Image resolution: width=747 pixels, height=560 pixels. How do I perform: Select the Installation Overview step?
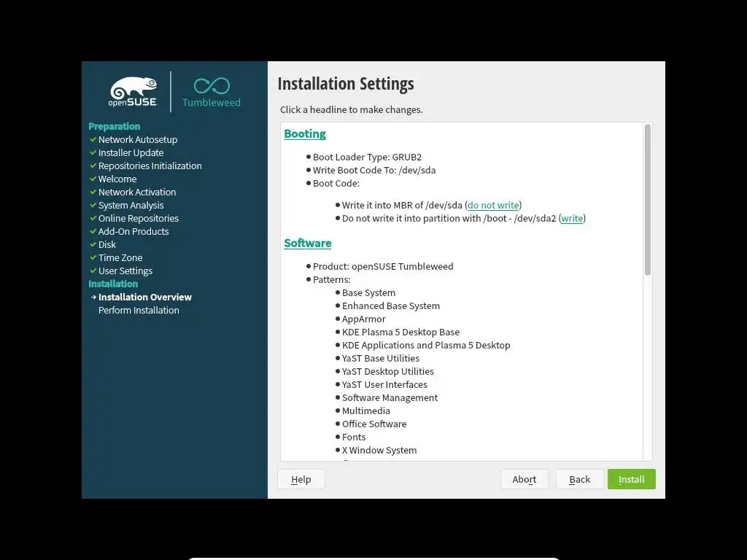(x=145, y=297)
